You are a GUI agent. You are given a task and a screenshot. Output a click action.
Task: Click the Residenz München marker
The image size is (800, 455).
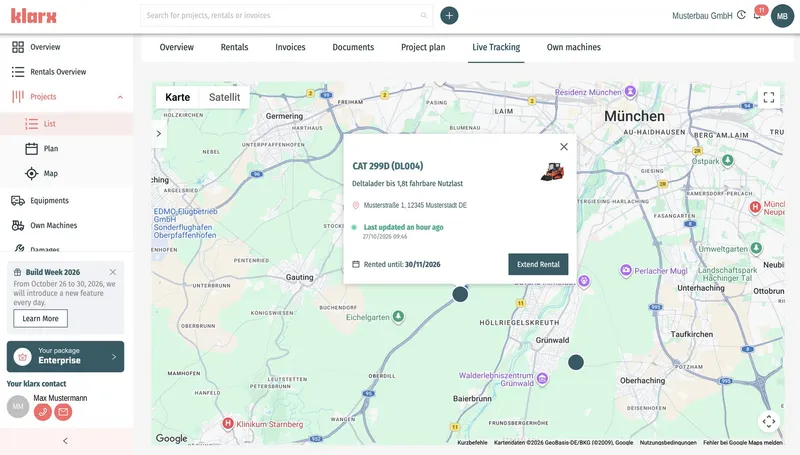coord(631,91)
